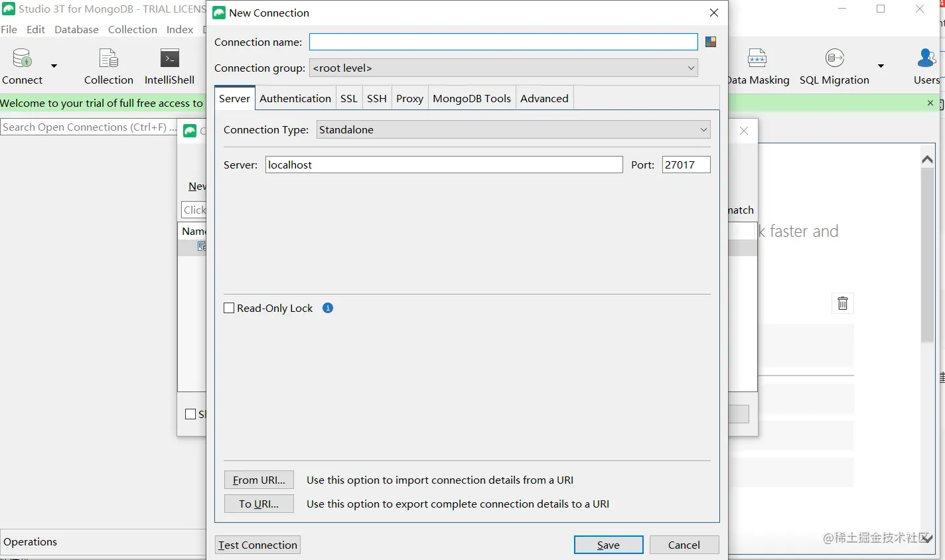The height and width of the screenshot is (560, 945).
Task: Show Read-Only Lock info icon
Action: pyautogui.click(x=328, y=308)
